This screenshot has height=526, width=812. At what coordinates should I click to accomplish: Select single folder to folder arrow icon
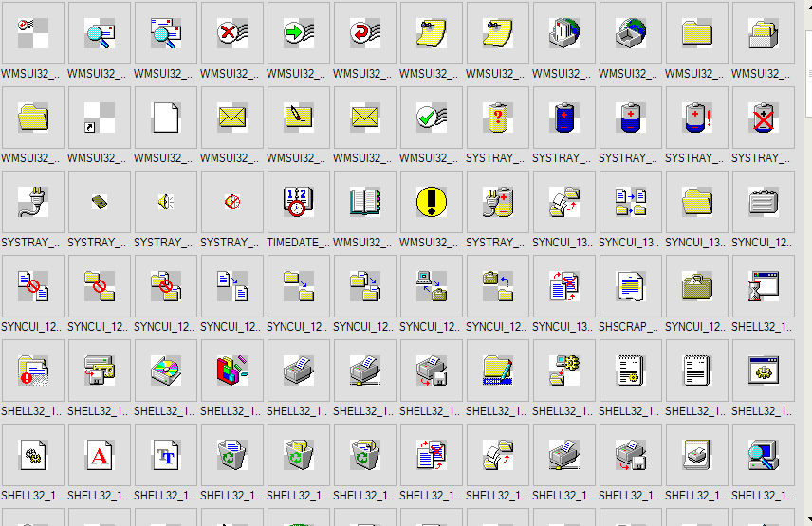298,286
